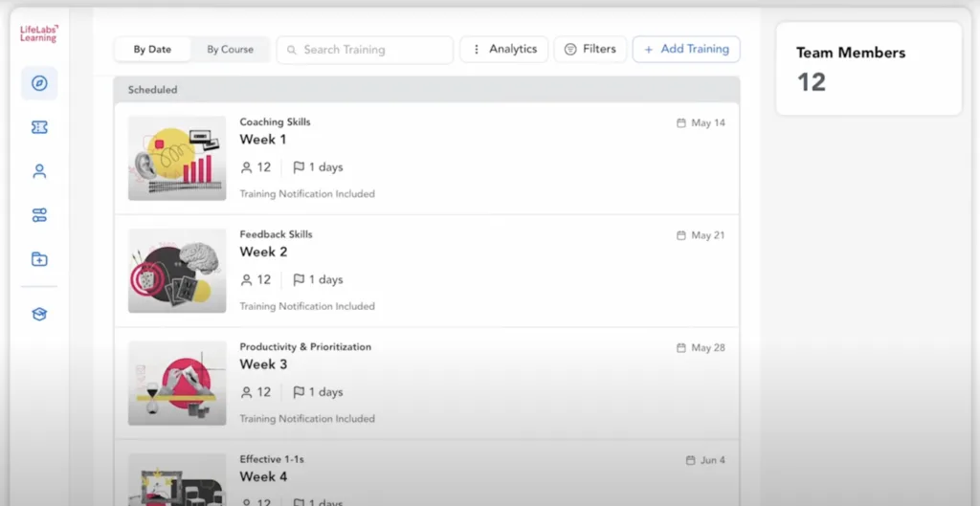This screenshot has height=506, width=980.
Task: Open the compass explore icon in sidebar
Action: pyautogui.click(x=39, y=83)
